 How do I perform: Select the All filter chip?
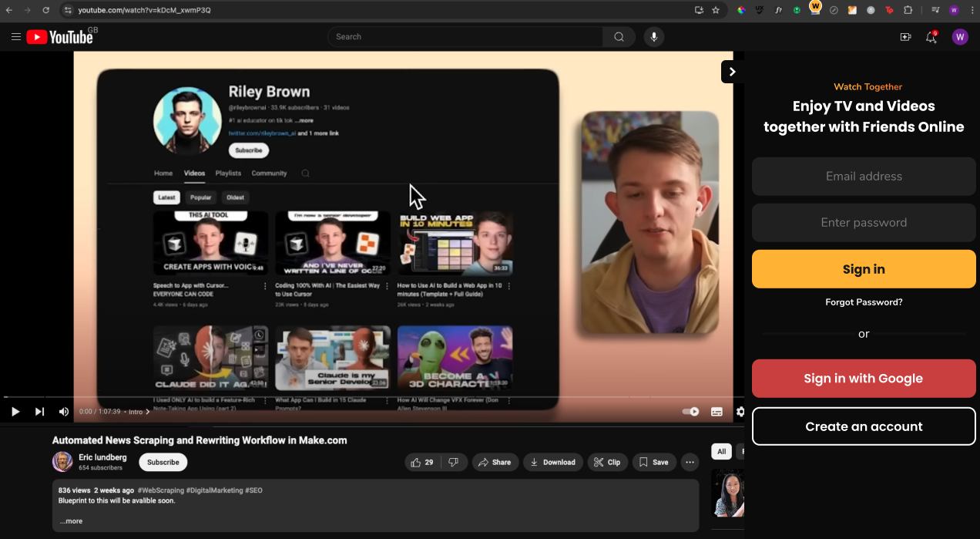pos(722,452)
